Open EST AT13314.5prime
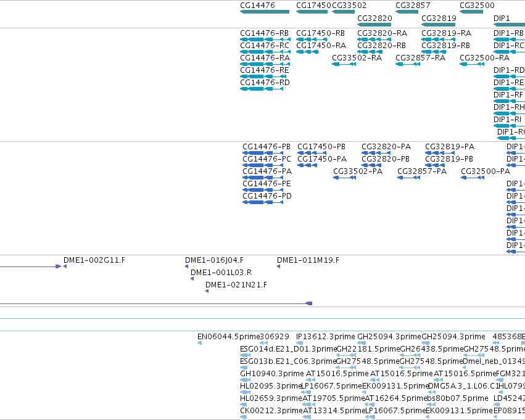525x420 pixels. (x=307, y=417)
